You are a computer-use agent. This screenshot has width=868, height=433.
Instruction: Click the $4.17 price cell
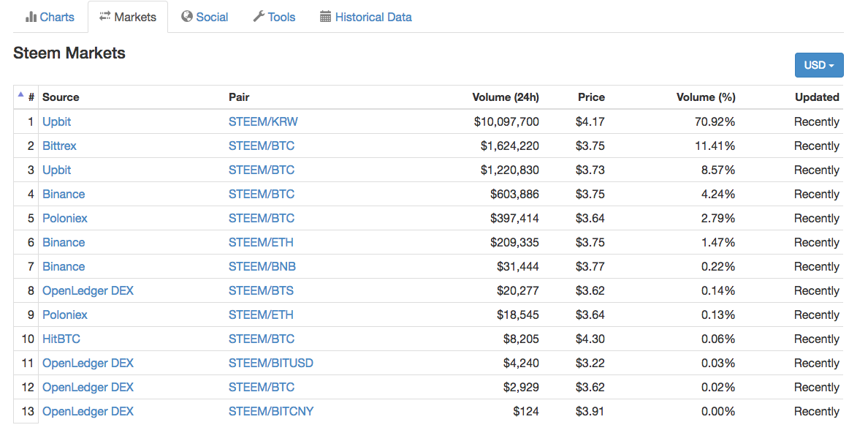590,121
